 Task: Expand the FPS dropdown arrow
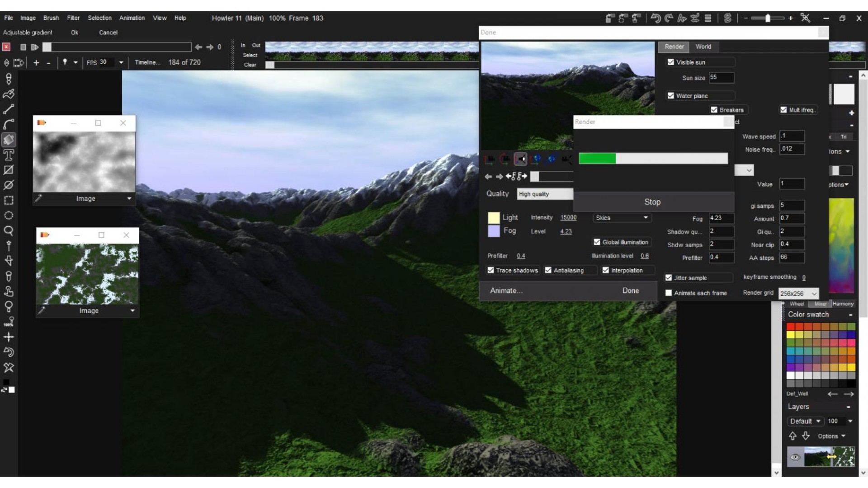tap(121, 62)
